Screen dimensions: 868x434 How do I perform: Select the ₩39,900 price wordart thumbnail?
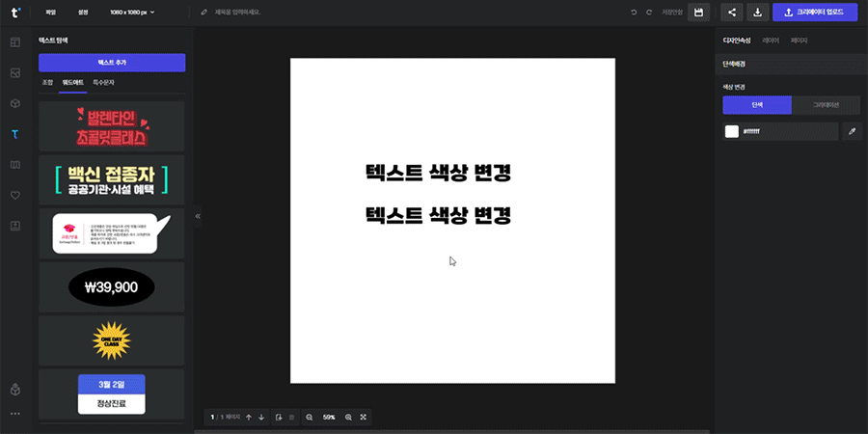(112, 286)
